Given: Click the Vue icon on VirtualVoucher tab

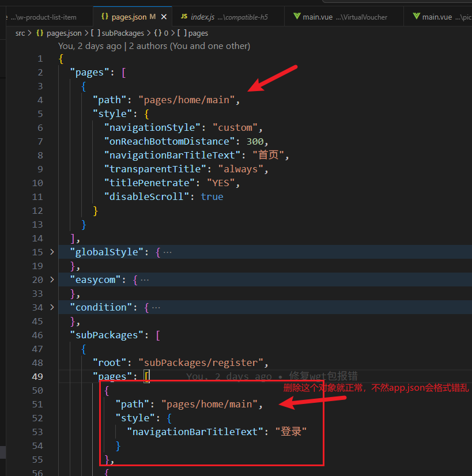Looking at the screenshot, I should click(297, 17).
